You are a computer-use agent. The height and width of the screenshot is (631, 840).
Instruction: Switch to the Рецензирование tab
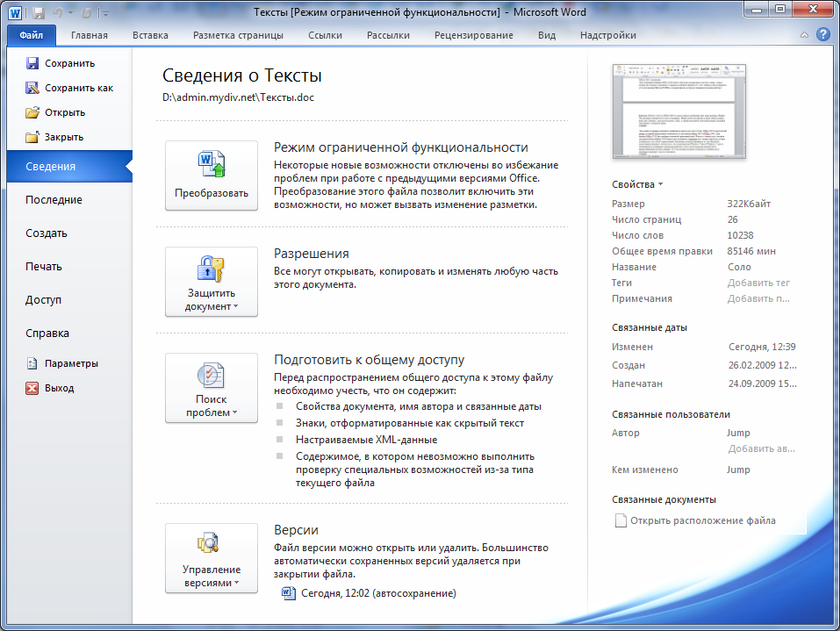[x=474, y=35]
